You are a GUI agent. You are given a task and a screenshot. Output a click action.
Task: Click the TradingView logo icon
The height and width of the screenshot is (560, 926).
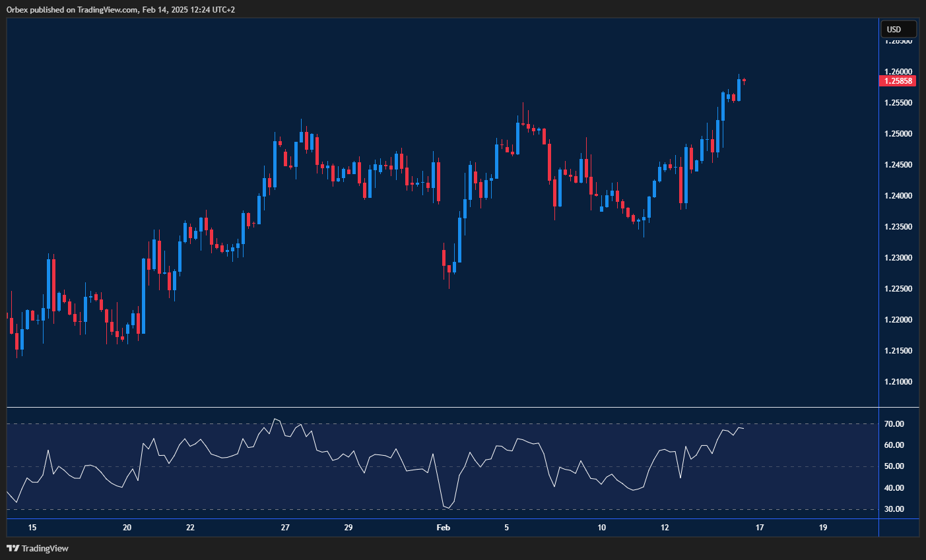coord(12,548)
